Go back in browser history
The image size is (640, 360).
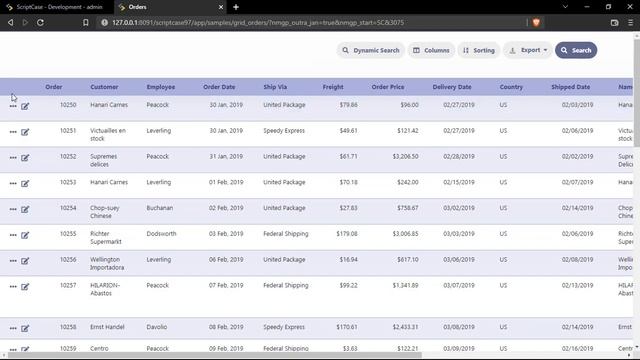coord(11,22)
